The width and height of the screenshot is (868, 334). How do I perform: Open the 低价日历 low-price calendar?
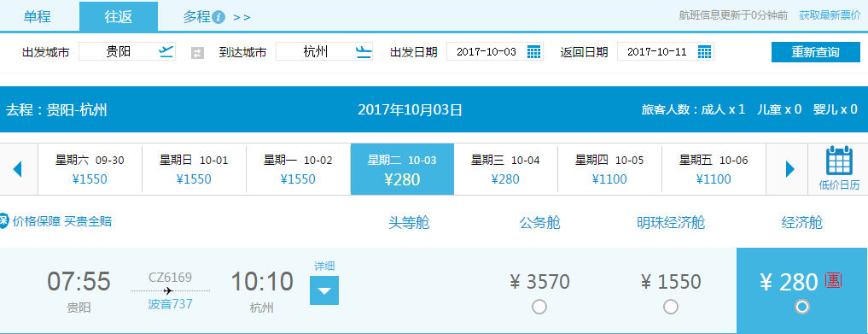point(839,169)
